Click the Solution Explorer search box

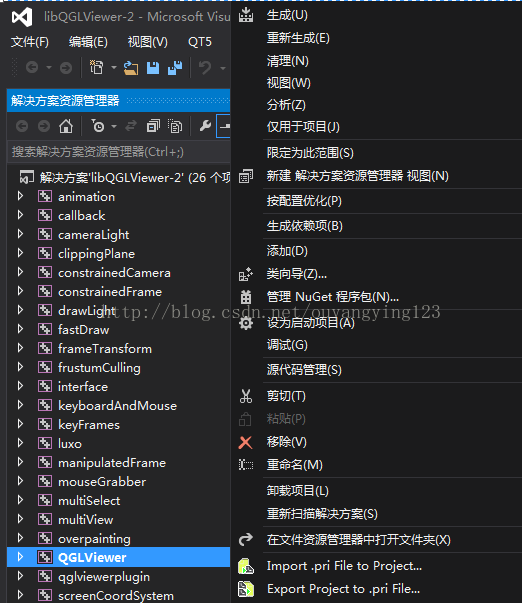(118, 152)
